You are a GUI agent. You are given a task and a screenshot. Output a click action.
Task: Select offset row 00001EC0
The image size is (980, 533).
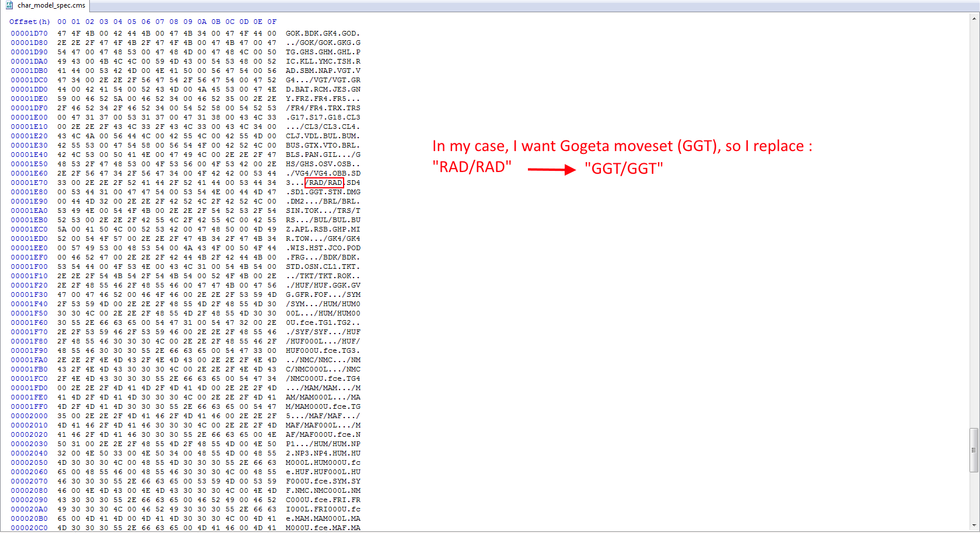(x=29, y=229)
